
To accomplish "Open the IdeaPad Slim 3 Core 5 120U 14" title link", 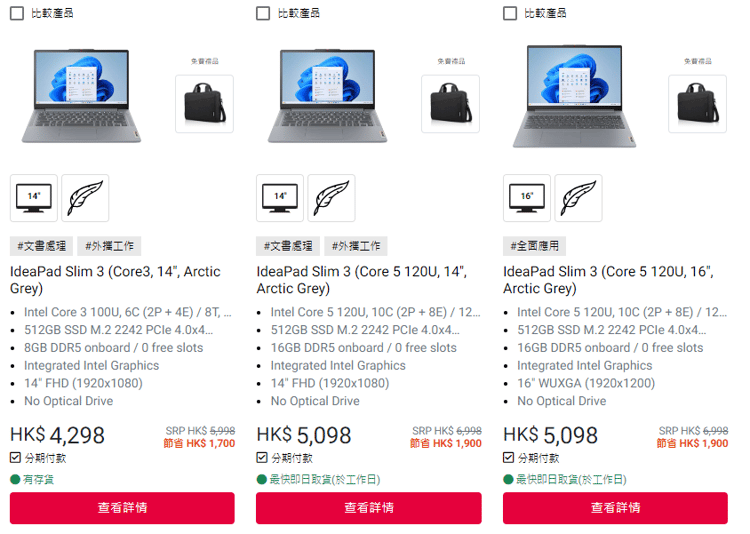I will click(361, 280).
